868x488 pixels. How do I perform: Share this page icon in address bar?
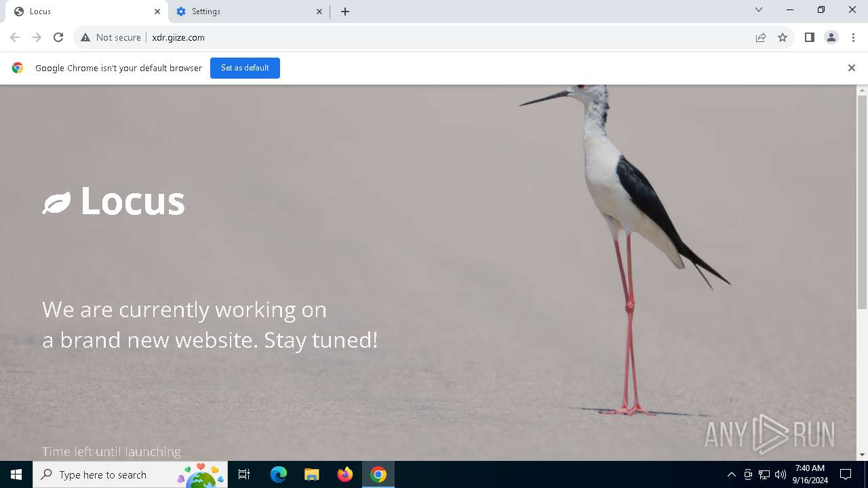pos(761,37)
